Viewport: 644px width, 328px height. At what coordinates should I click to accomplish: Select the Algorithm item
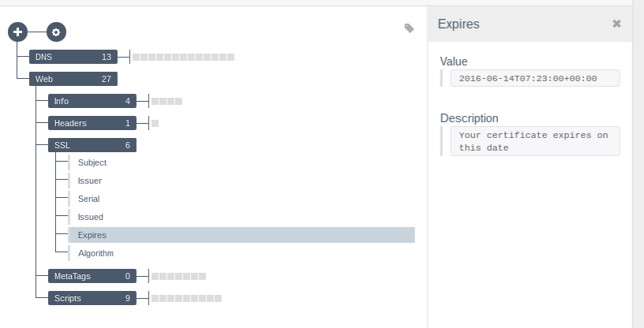[x=241, y=253]
